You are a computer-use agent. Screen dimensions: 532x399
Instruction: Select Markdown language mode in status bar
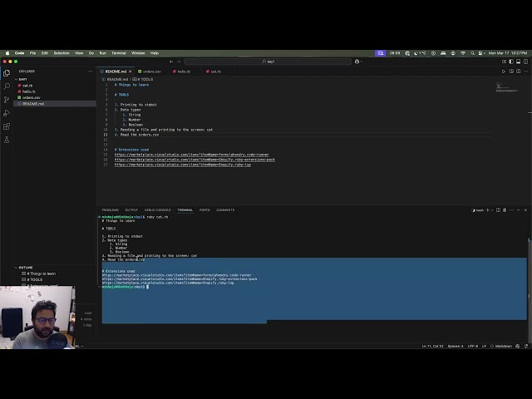pos(503,346)
